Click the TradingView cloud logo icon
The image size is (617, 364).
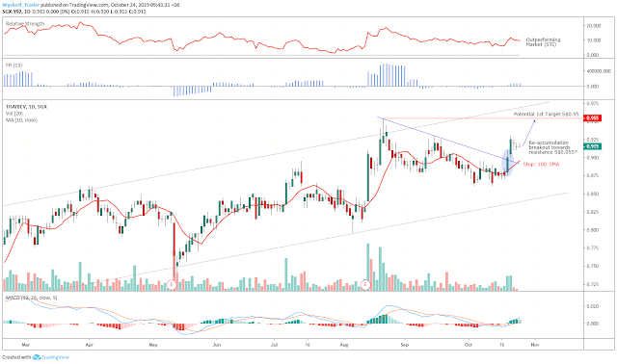click(x=37, y=357)
